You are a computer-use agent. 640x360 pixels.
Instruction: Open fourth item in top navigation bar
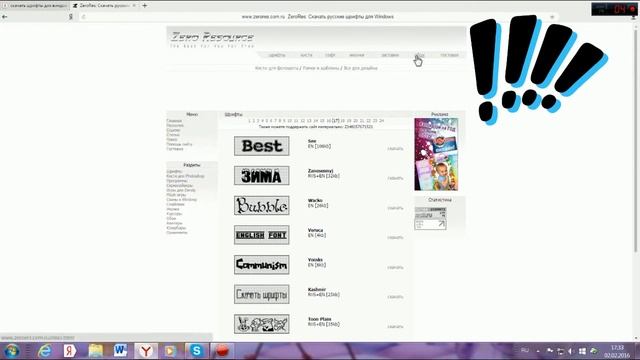357,55
